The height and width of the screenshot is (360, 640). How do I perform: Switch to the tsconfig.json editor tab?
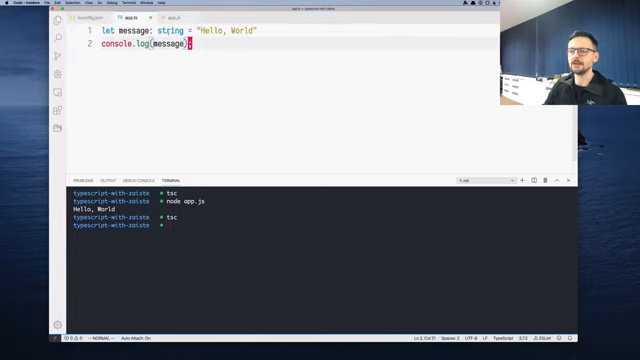(x=87, y=18)
